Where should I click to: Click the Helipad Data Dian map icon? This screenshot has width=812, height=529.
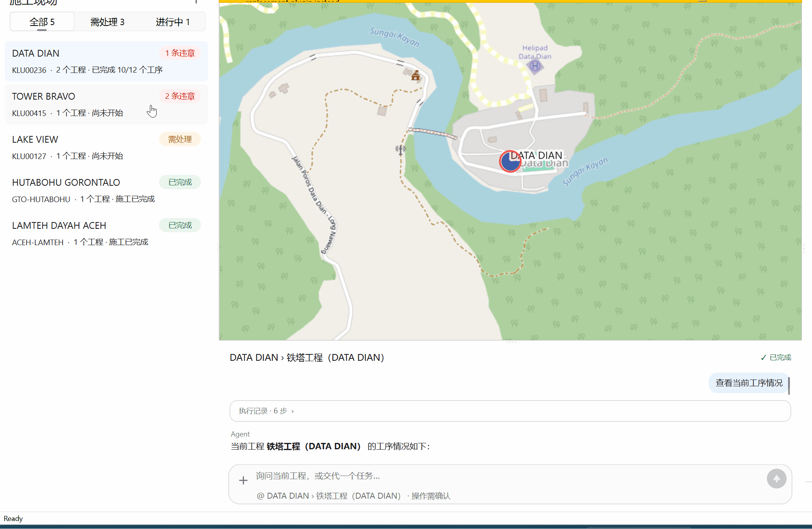tap(535, 66)
